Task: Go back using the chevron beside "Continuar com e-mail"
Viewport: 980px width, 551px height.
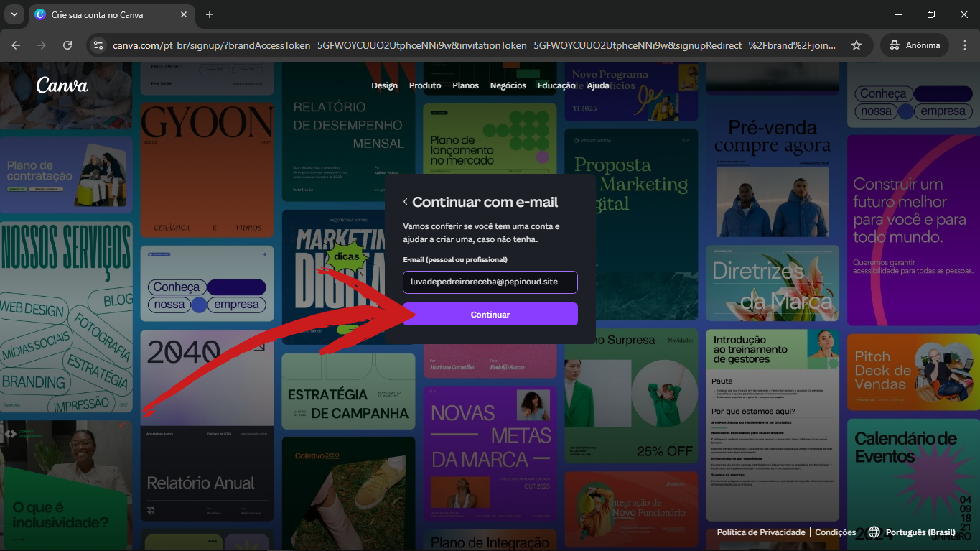Action: [x=406, y=203]
